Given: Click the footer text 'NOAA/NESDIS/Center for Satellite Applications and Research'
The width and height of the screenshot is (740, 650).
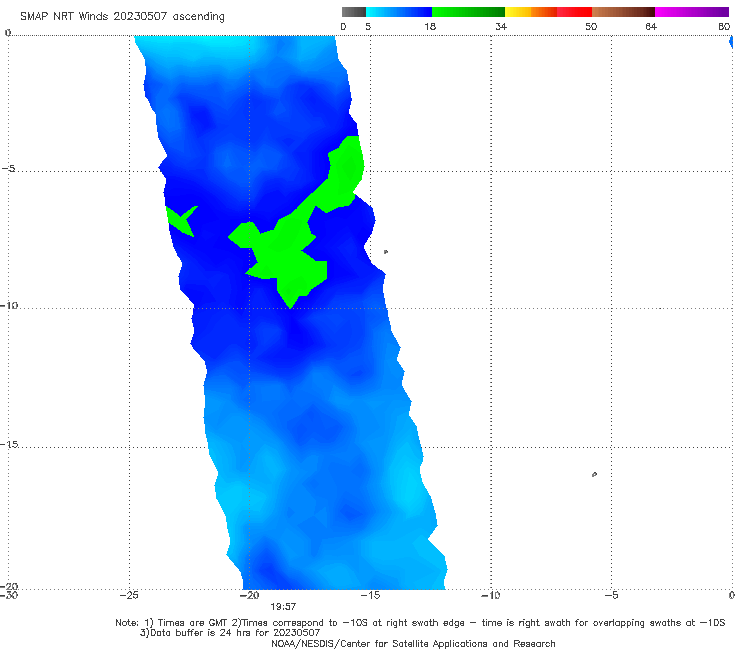Looking at the screenshot, I should [413, 644].
